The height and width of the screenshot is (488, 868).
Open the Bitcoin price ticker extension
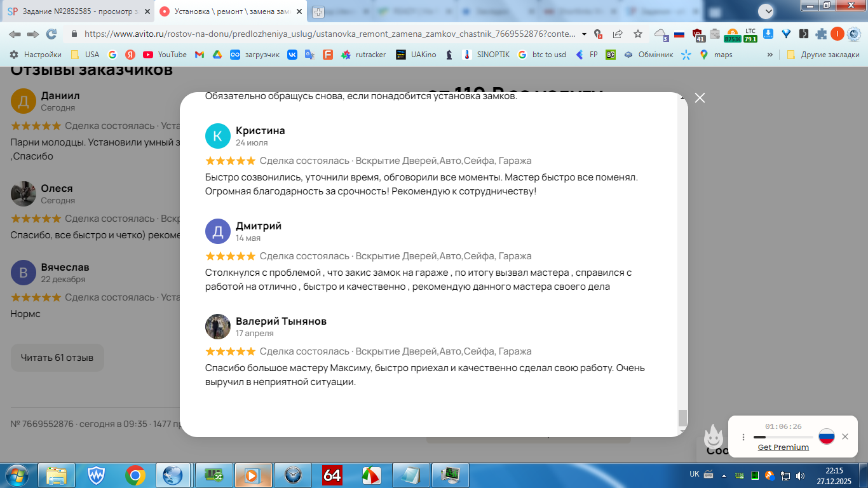tap(733, 34)
